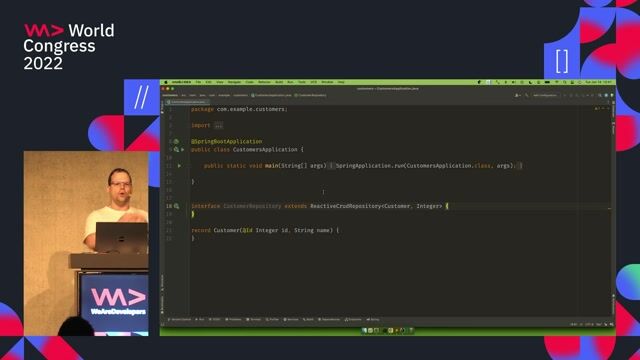640x360 pixels.
Task: Open the Help menu
Action: coord(341,82)
